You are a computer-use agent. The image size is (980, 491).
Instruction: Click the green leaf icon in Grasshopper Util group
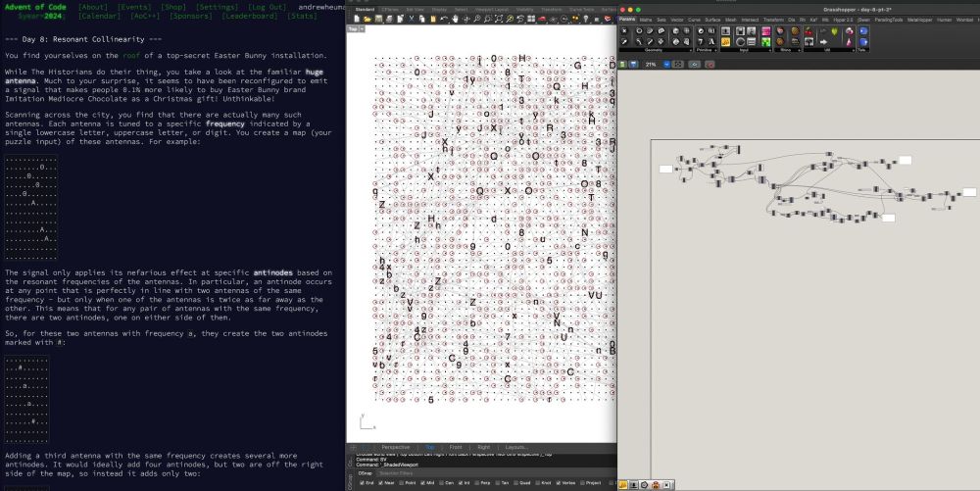tap(834, 31)
